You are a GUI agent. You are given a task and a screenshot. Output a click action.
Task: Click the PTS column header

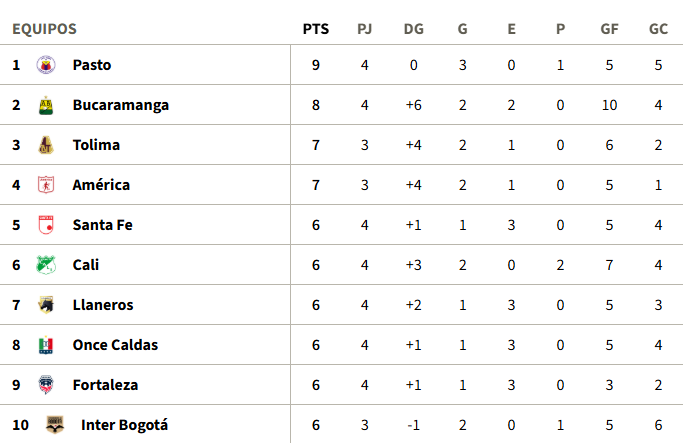316,29
